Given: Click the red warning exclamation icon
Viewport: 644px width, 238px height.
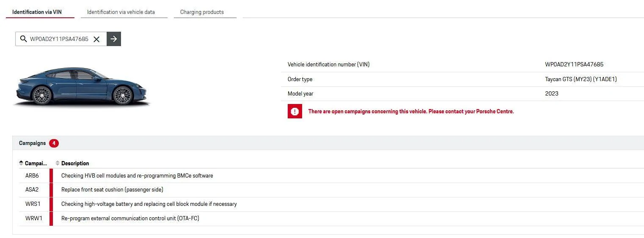Looking at the screenshot, I should (x=295, y=112).
